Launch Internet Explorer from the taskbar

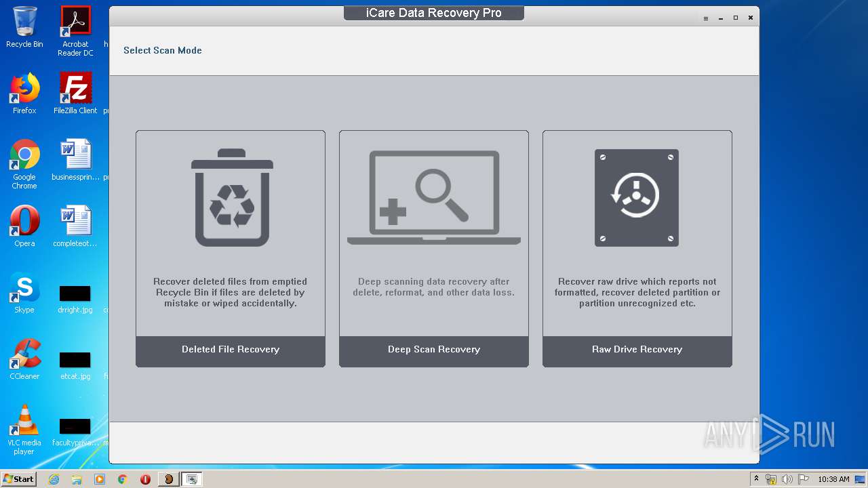(54, 479)
